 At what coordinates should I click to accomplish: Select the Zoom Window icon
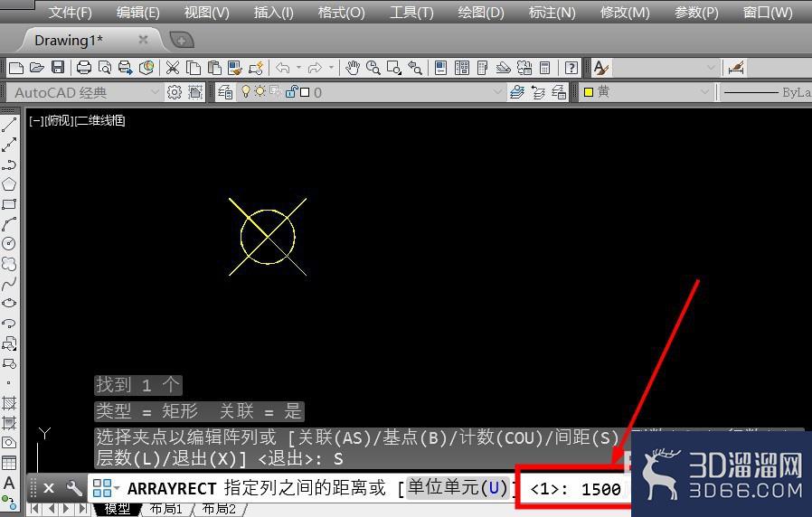tap(394, 68)
